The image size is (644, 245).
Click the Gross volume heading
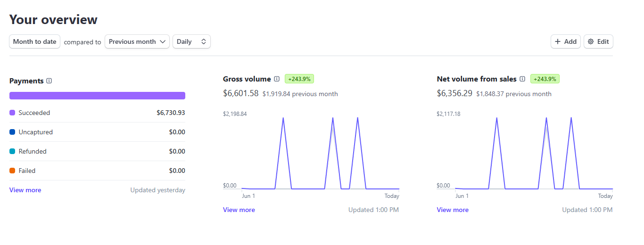point(247,79)
